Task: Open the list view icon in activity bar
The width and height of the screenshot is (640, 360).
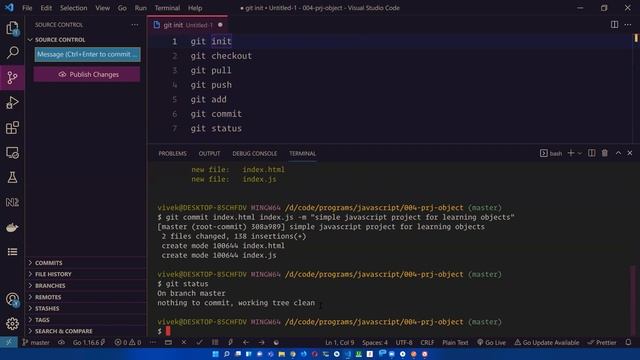Action: [12, 252]
